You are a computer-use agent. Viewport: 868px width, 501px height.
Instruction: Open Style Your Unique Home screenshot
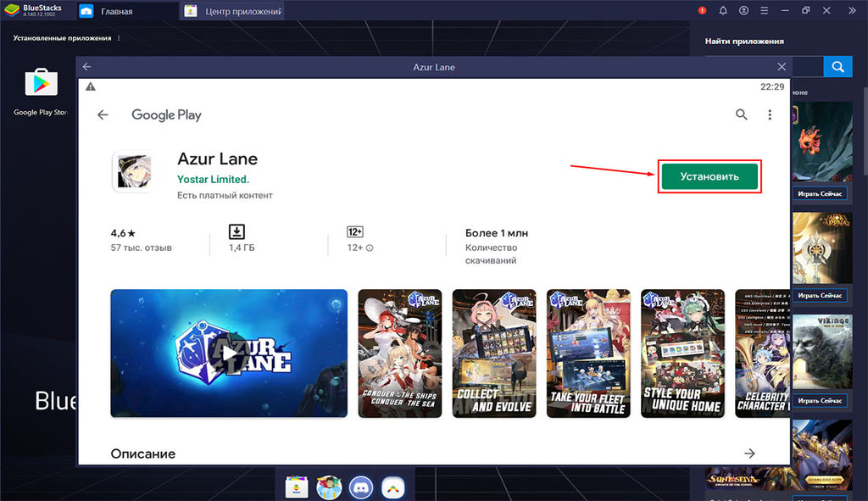click(682, 353)
